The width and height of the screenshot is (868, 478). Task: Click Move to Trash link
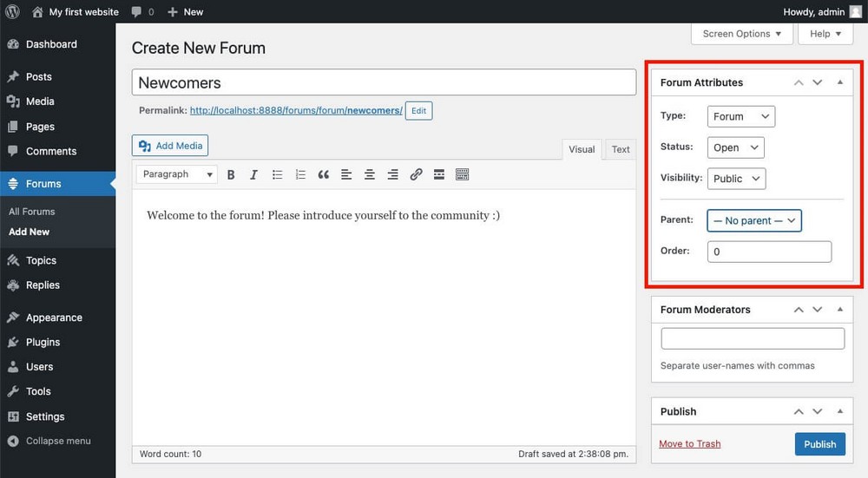coord(690,443)
